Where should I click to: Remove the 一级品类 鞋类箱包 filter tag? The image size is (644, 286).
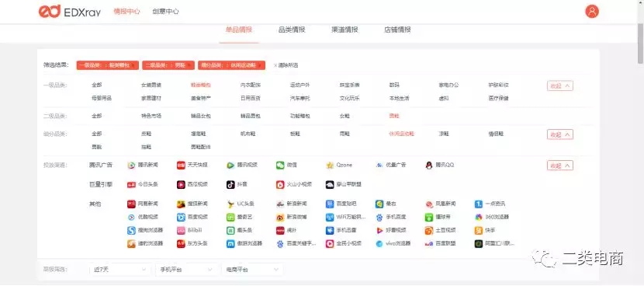(133, 65)
